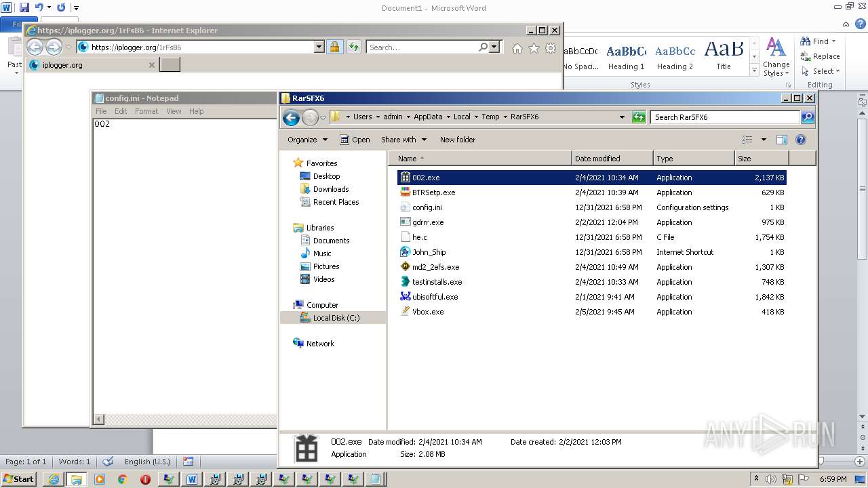The width and height of the screenshot is (868, 488).
Task: Click the Temp breadcrumb in address bar
Action: pyautogui.click(x=490, y=117)
